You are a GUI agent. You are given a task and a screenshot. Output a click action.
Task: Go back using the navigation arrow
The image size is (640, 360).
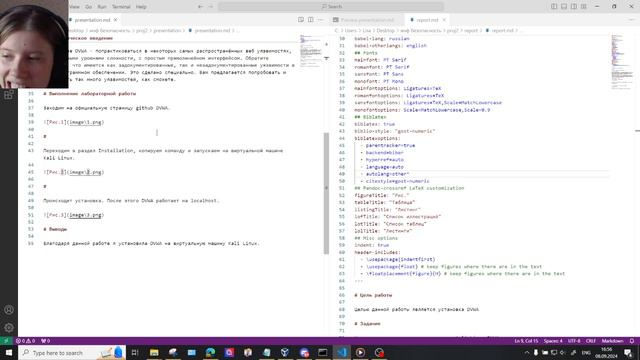coord(200,7)
